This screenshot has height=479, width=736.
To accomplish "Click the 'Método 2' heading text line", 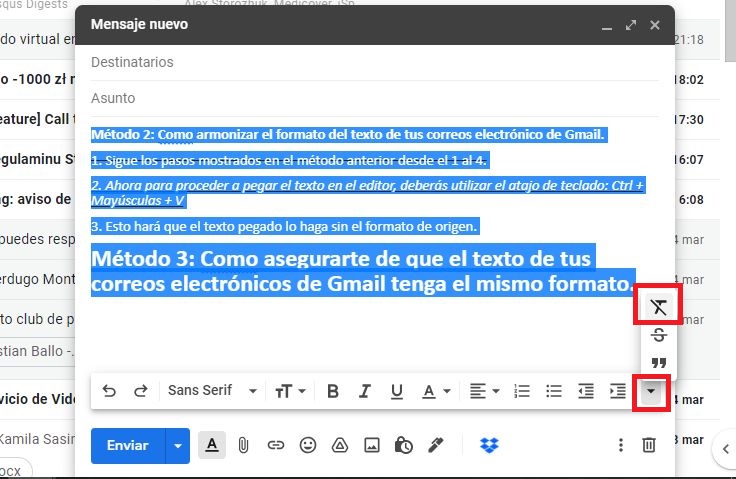I will point(348,135).
